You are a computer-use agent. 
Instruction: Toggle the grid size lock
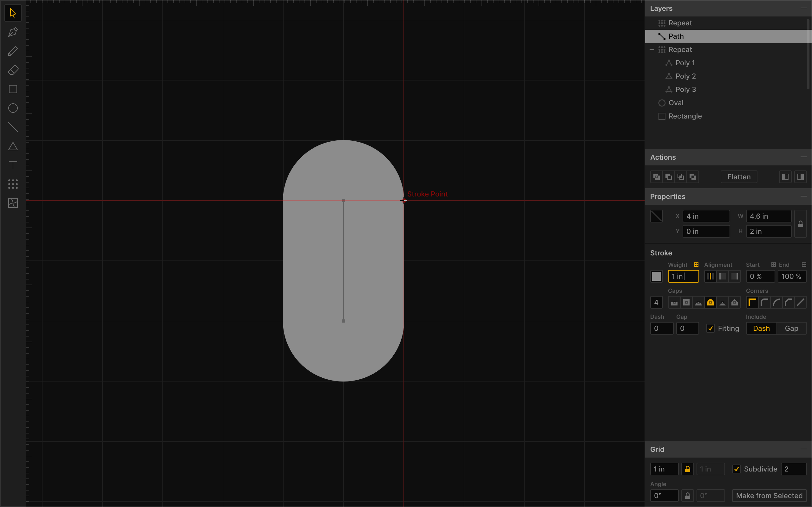click(x=688, y=469)
